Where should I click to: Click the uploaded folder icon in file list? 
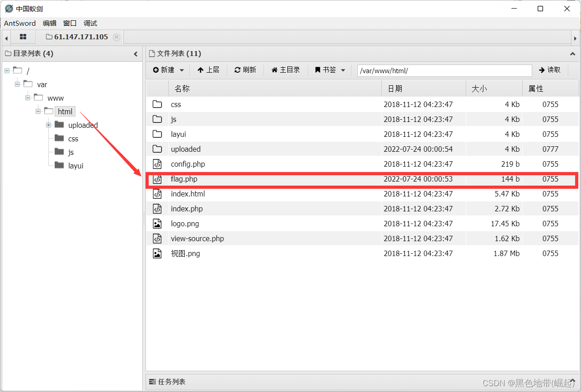point(157,149)
